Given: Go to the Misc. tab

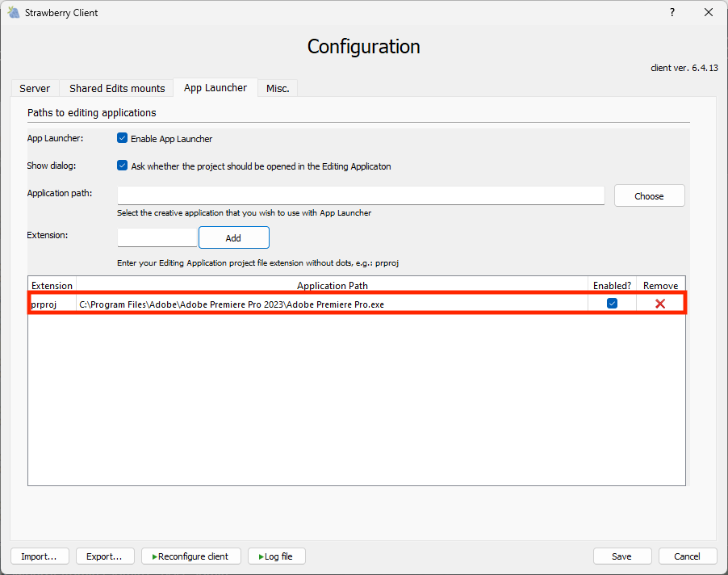Looking at the screenshot, I should coord(278,88).
